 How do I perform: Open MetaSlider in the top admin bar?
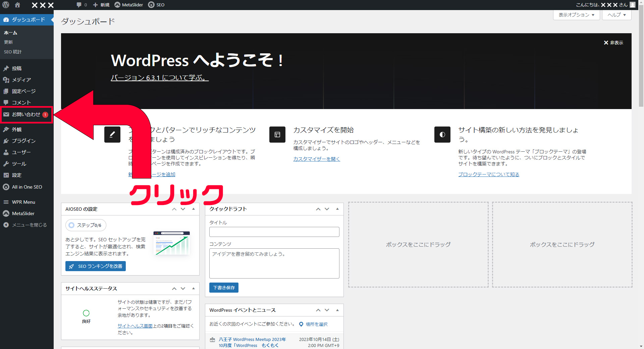click(129, 5)
